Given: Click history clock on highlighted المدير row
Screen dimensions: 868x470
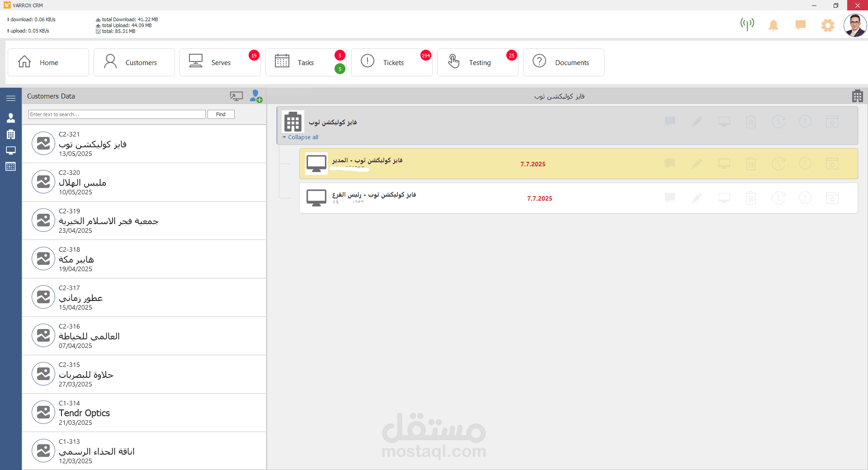Looking at the screenshot, I should [778, 163].
